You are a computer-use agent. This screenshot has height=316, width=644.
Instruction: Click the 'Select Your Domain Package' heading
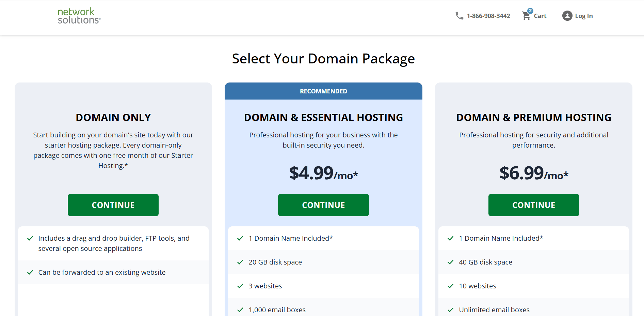pos(323,58)
